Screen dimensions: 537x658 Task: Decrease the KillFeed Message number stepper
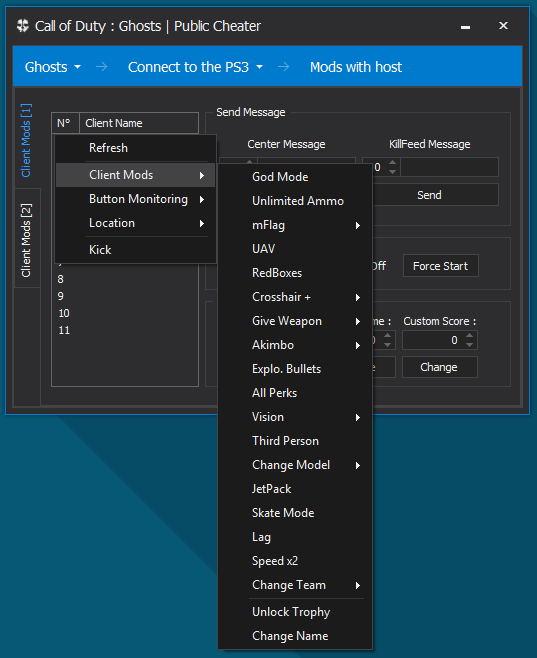(x=392, y=172)
